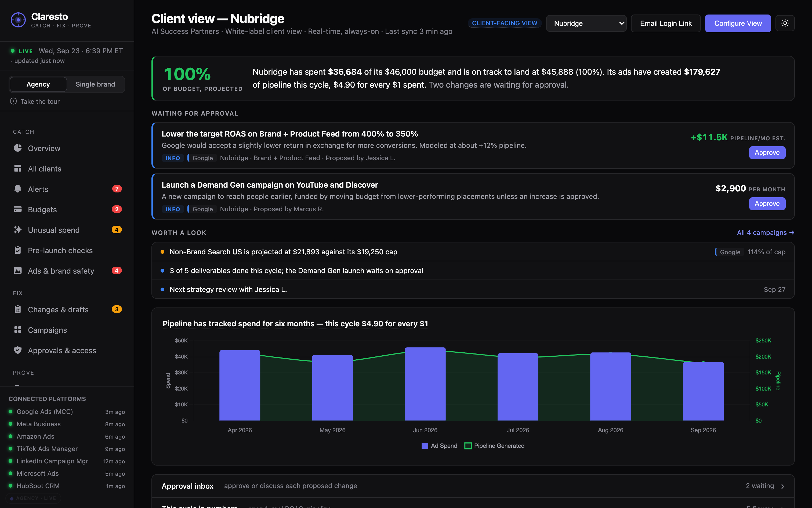The height and width of the screenshot is (508, 812).
Task: Go to Unusual spend page
Action: (x=67, y=230)
